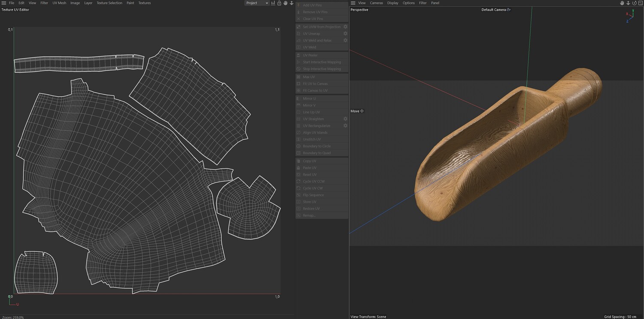Click the lock icon in UV editor header

pyautogui.click(x=279, y=3)
